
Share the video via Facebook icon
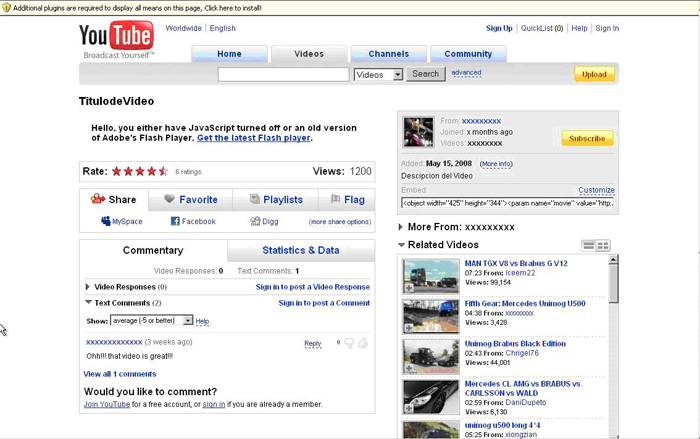pos(175,221)
